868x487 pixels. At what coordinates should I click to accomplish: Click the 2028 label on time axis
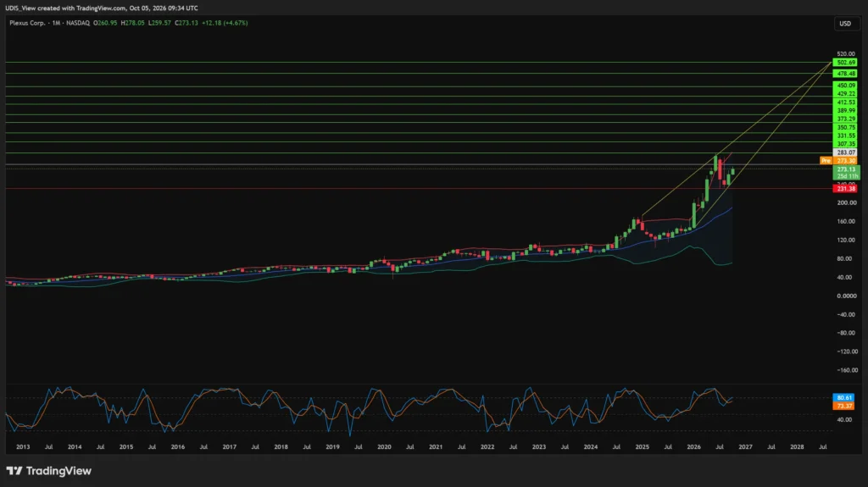point(797,447)
